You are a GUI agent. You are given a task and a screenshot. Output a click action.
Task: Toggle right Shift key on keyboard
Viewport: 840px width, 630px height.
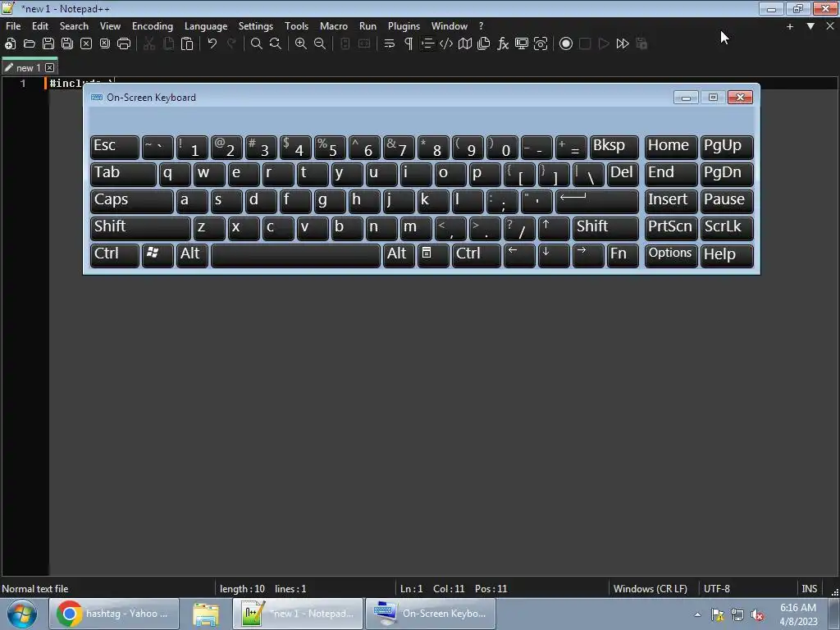pos(605,228)
